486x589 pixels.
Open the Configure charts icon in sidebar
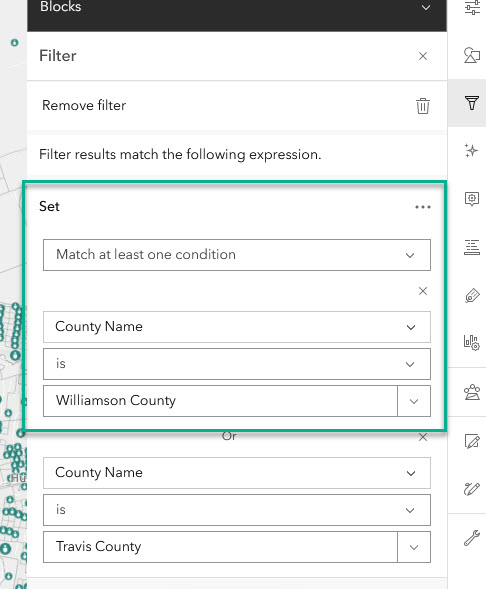coord(472,343)
